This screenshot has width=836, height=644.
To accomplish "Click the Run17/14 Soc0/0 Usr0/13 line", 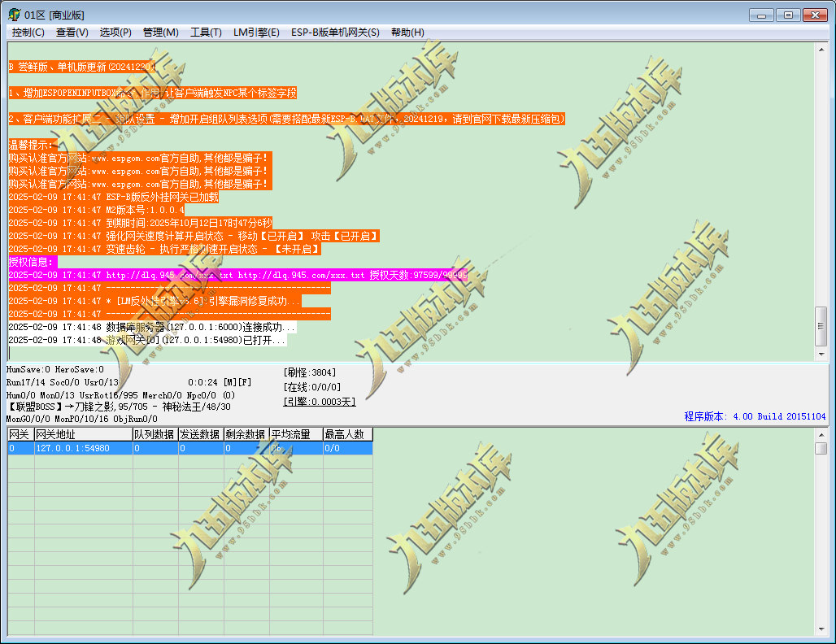I will click(x=63, y=382).
